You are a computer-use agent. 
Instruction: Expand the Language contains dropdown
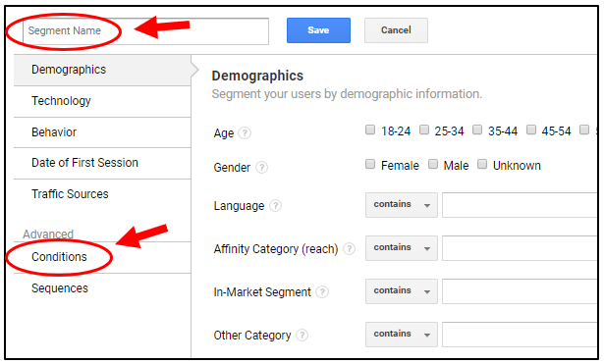point(402,205)
